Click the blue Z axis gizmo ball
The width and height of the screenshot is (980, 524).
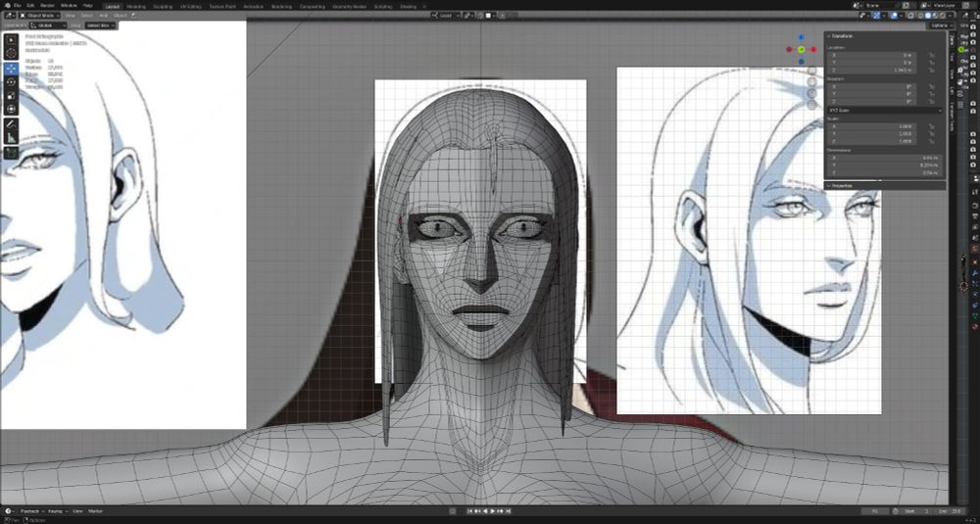point(802,37)
